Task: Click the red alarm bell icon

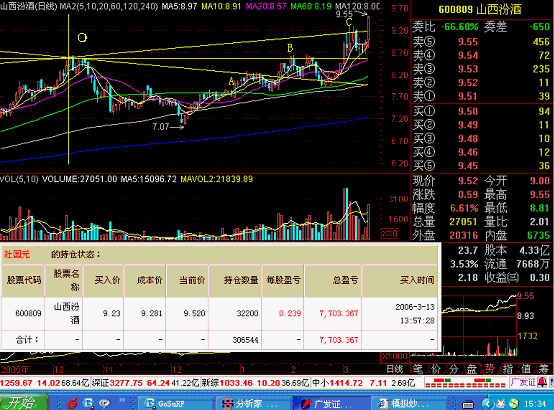Action: [542, 382]
